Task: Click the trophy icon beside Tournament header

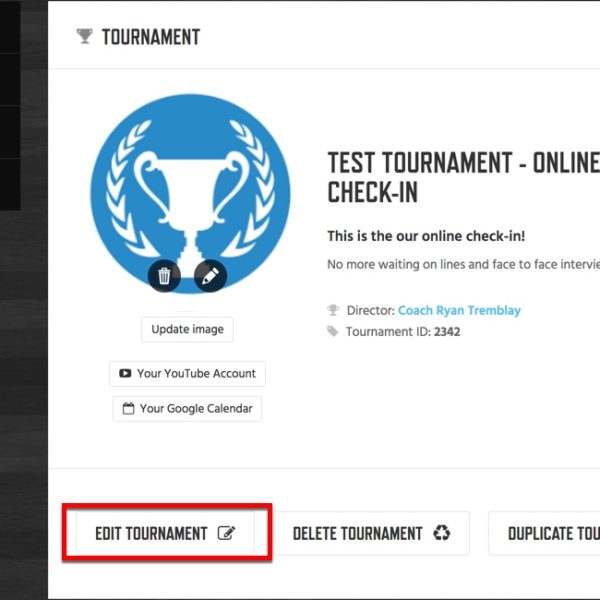Action: (85, 37)
